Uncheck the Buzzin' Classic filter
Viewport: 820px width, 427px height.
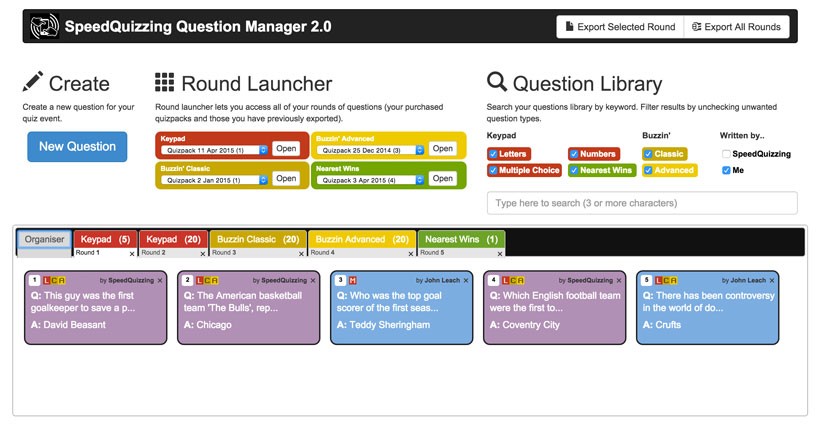click(648, 154)
